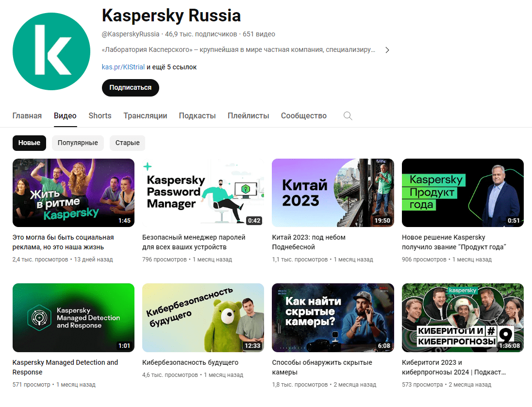Open the kas.pr/KIStrial link
Viewport: 532px width, 407px height.
pyautogui.click(x=123, y=67)
